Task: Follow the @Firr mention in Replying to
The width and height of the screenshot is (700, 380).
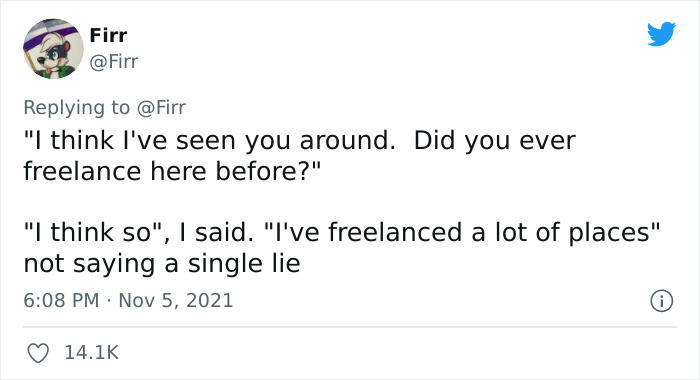Action: 161,108
